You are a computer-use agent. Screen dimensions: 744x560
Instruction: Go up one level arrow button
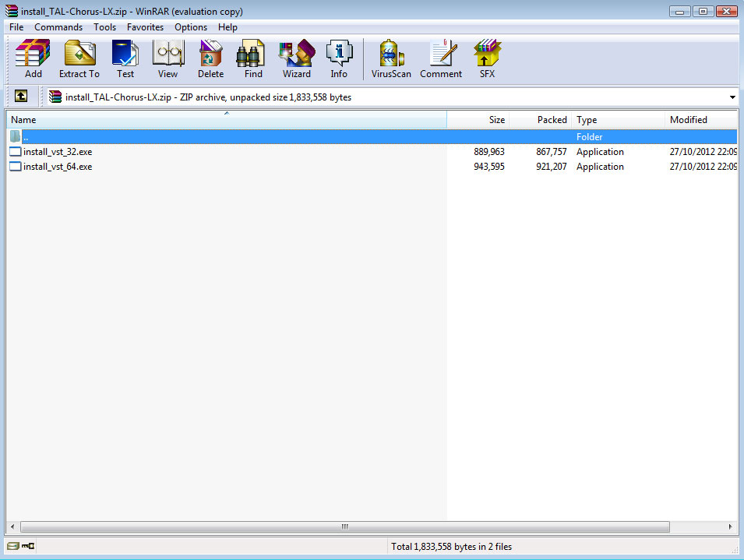pos(21,97)
